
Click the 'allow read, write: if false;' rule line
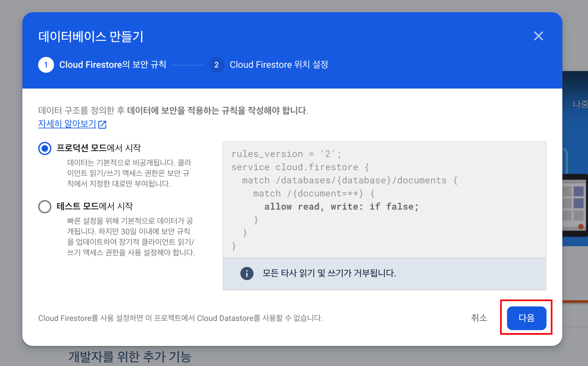click(x=341, y=207)
